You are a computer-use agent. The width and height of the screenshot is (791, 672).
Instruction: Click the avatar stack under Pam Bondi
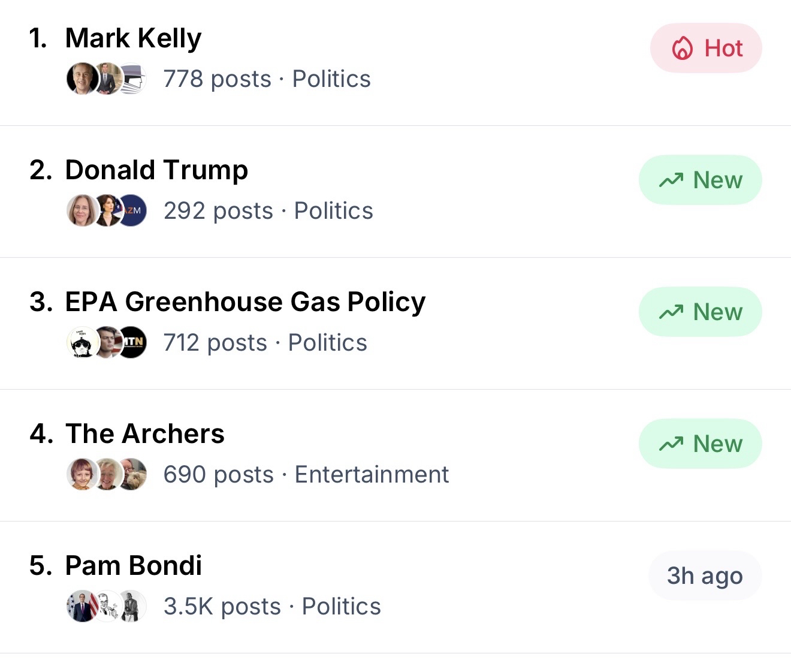pos(107,607)
